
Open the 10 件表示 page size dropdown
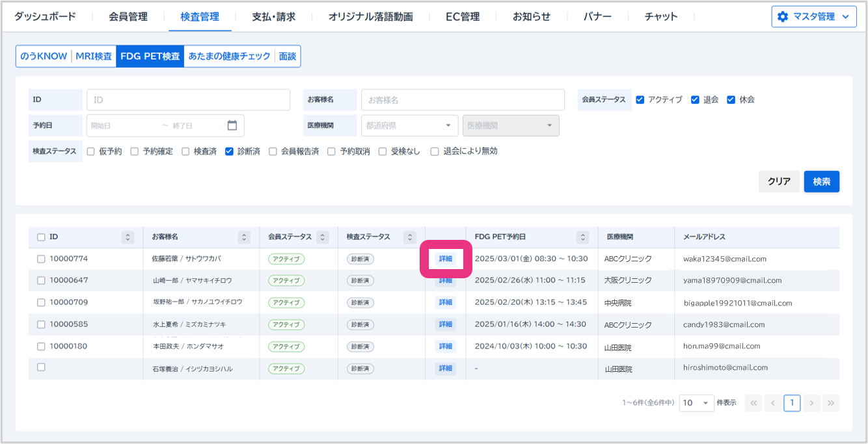coord(696,403)
